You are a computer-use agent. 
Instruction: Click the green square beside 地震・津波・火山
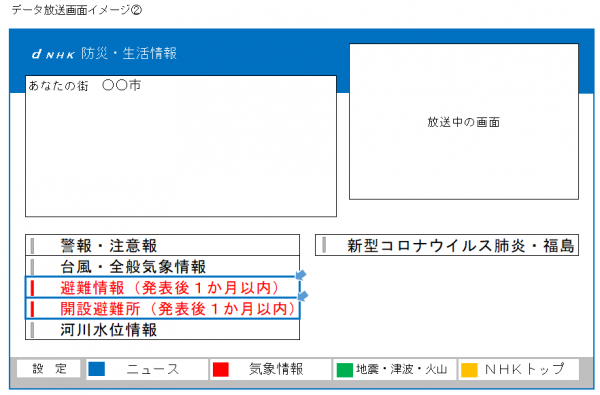coord(344,370)
